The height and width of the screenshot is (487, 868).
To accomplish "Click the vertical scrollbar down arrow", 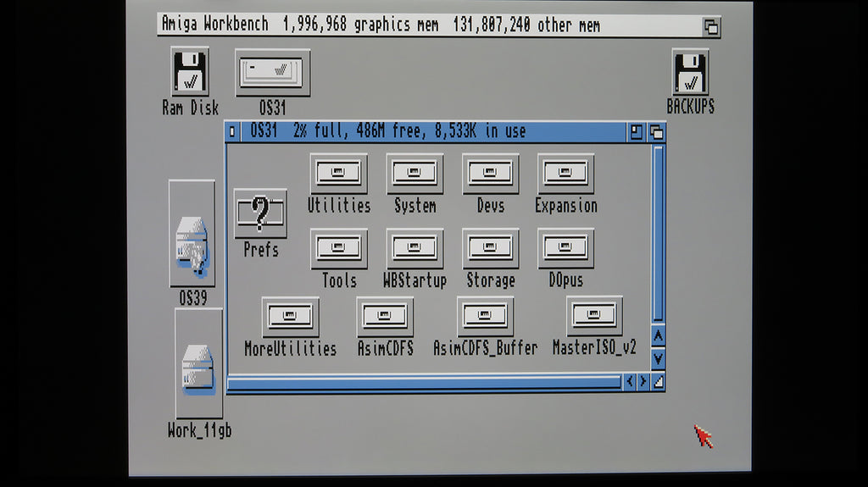I will (x=658, y=359).
